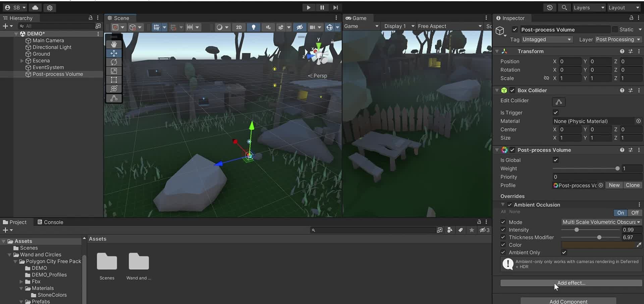Toggle Intensity override checkbox

click(503, 230)
